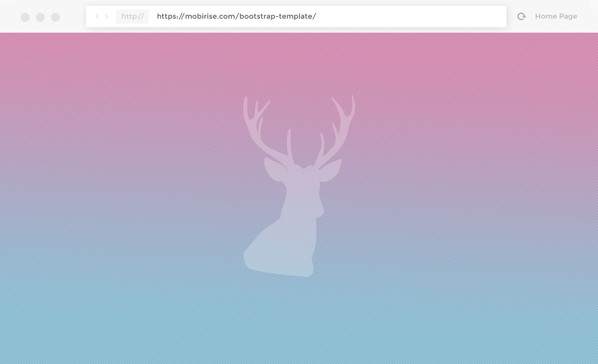
Task: Click the browser forward arrow
Action: tap(106, 16)
